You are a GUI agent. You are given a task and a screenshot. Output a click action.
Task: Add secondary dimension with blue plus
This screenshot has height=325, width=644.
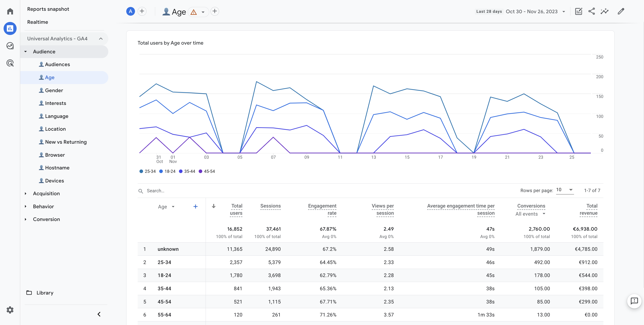coord(196,207)
